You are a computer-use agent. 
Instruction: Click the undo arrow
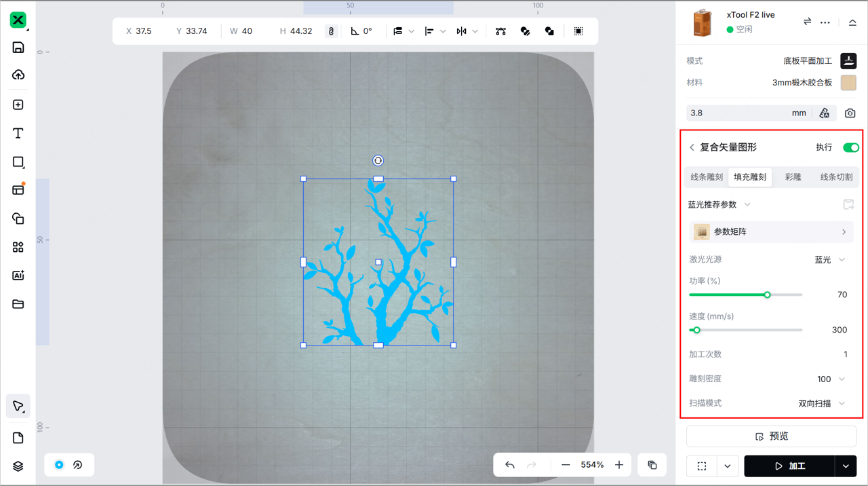pos(510,465)
